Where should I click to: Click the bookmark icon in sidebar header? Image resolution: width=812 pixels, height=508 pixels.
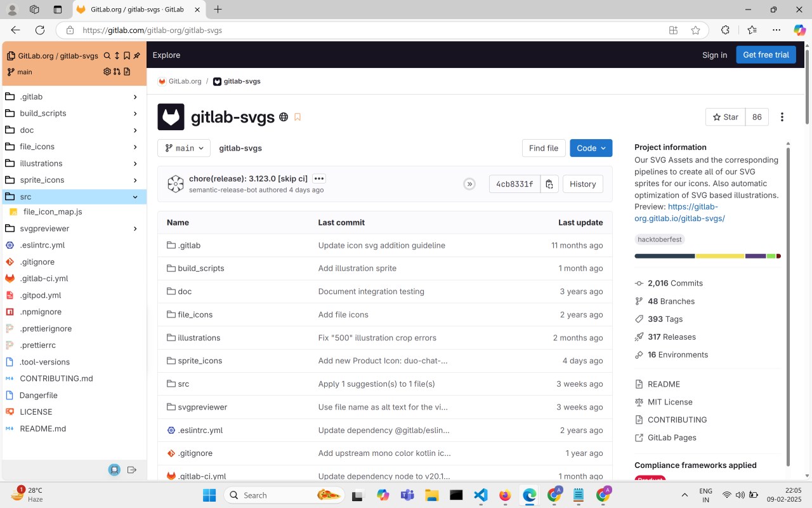pyautogui.click(x=127, y=56)
